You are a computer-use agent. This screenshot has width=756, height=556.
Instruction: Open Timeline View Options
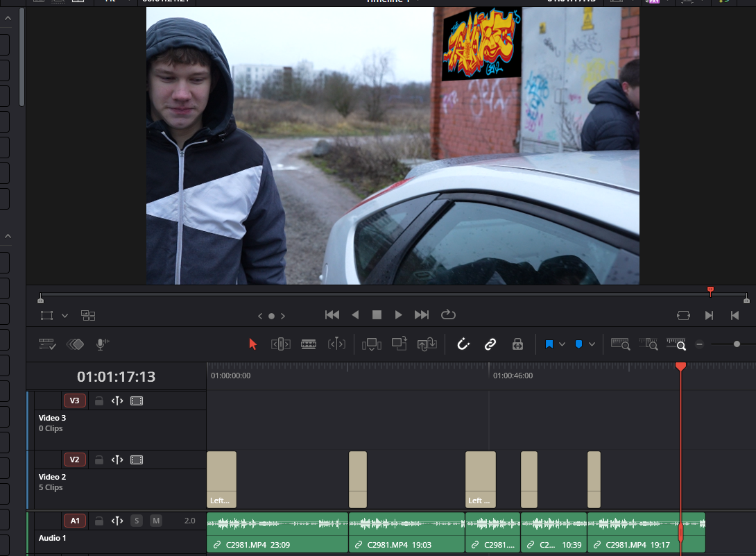click(x=47, y=344)
